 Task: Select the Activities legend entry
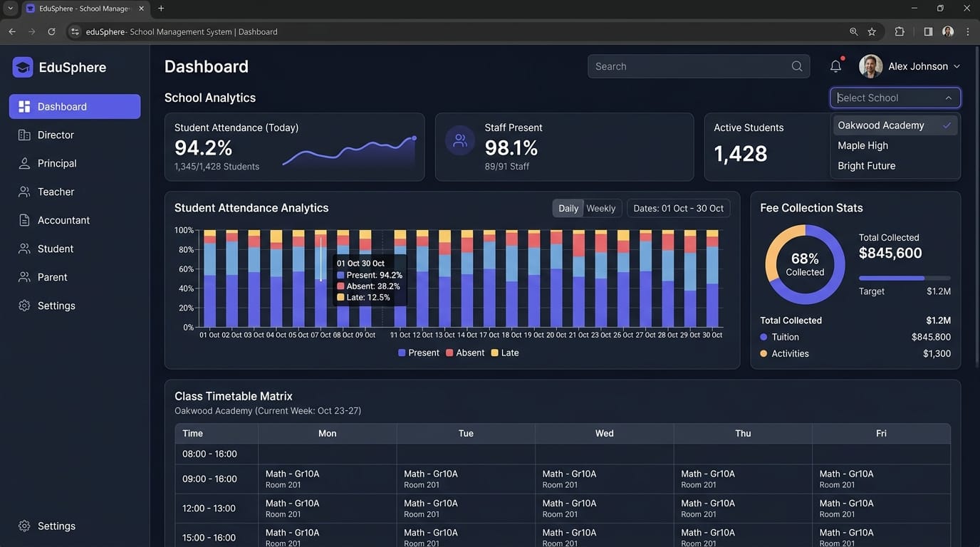784,353
